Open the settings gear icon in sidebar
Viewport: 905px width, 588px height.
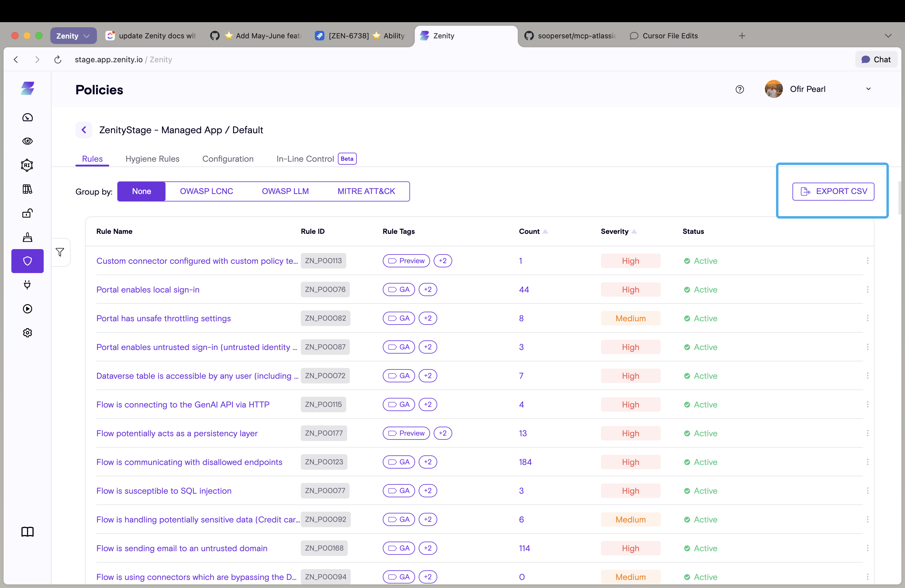pyautogui.click(x=27, y=333)
